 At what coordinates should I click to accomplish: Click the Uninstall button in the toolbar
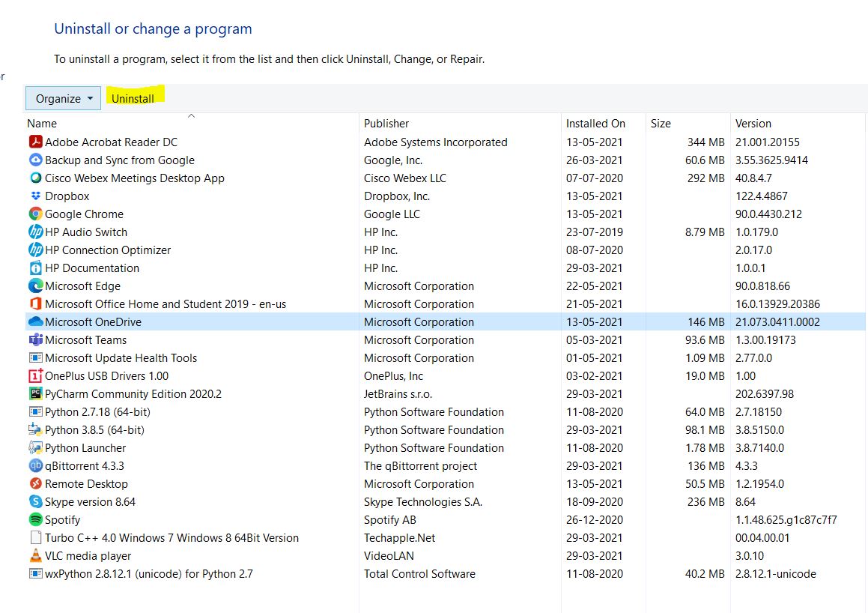click(x=133, y=99)
